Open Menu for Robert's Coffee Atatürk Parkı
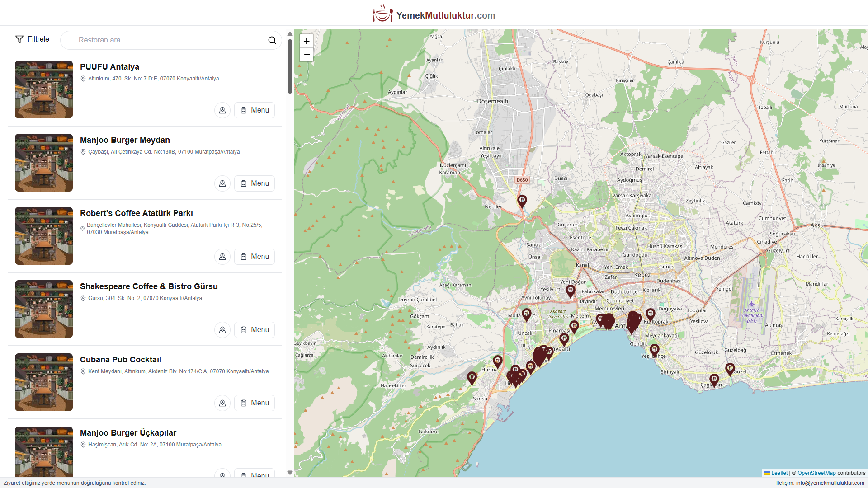 pyautogui.click(x=255, y=257)
